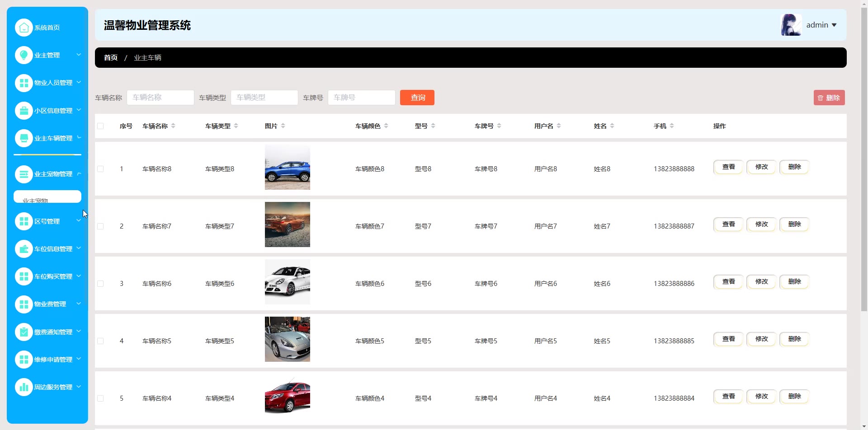Click the 车牌号 search input field
Viewport: 868px width, 430px height.
[361, 98]
